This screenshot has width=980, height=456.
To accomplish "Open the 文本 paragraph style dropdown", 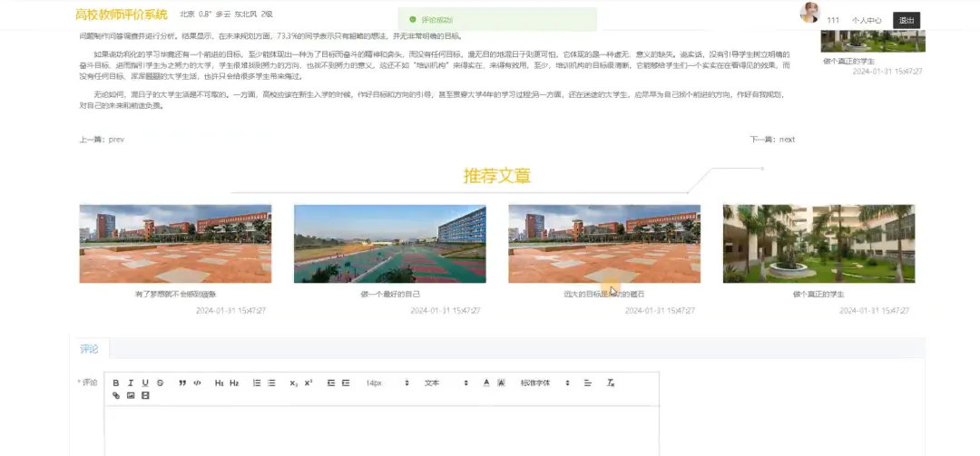I will tap(446, 383).
